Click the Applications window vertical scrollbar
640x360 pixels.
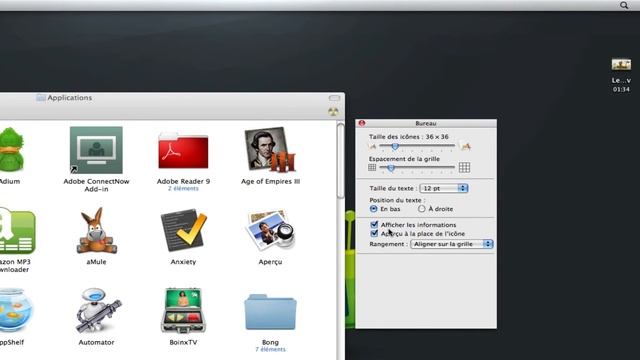click(x=341, y=161)
